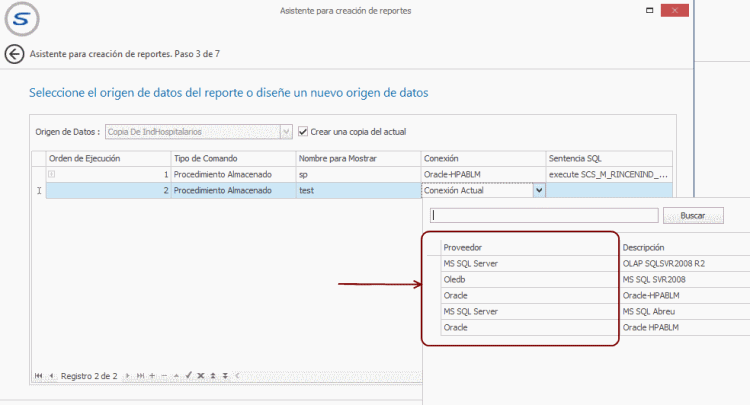750x405 pixels.
Task: Select the 'sp' name cell in first row
Action: coord(357,174)
